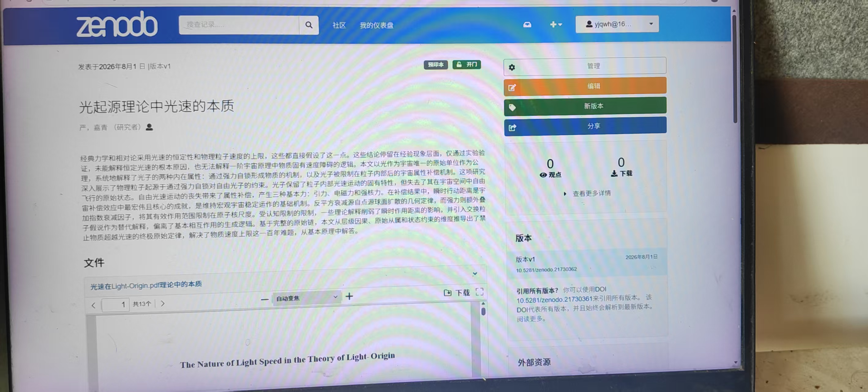Open the 自动变焦 zoom level dropdown

[306, 298]
